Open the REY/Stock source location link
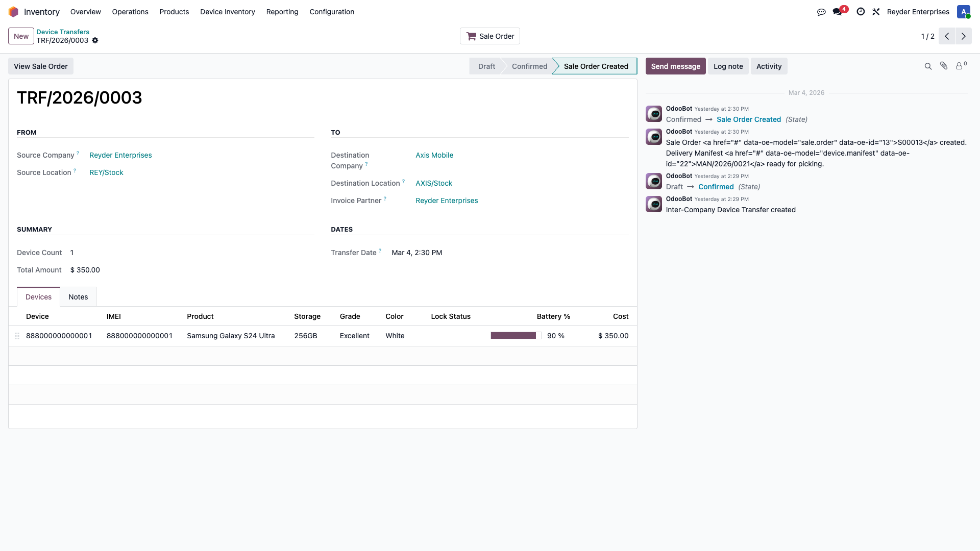980x551 pixels. click(x=106, y=172)
